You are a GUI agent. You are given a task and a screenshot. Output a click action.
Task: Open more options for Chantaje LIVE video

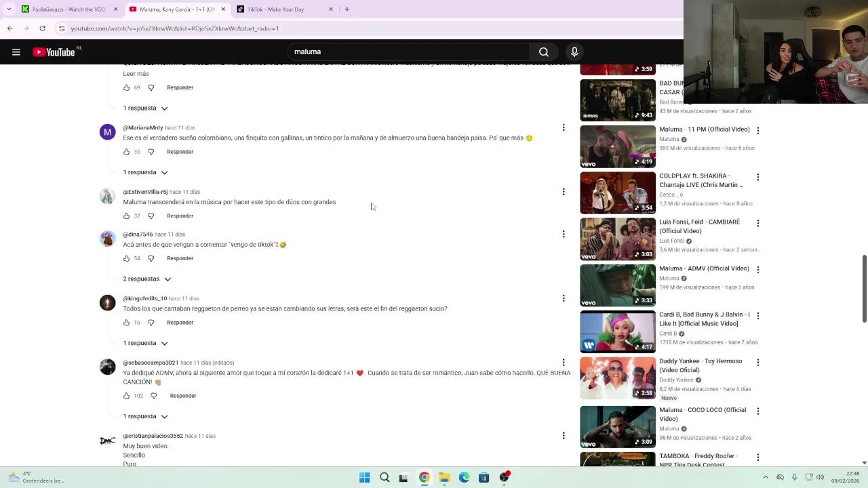coord(757,177)
